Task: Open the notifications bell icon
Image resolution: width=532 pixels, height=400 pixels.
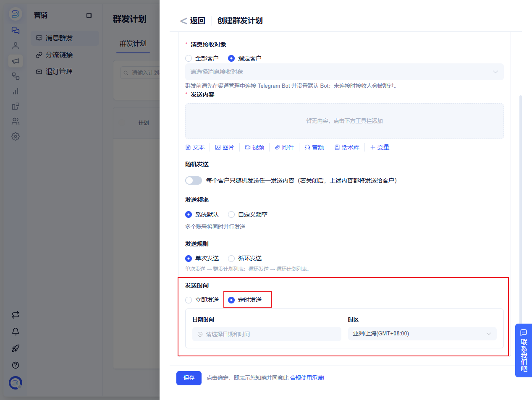Action: 16,332
